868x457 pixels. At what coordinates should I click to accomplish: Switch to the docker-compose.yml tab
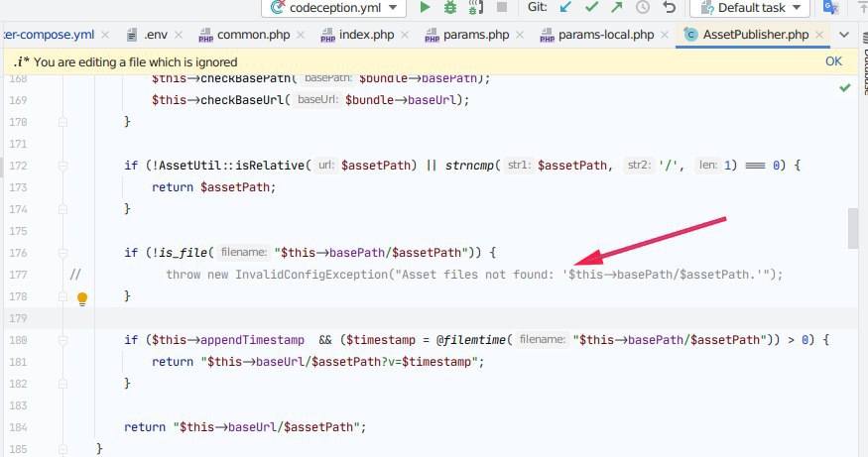[49, 35]
